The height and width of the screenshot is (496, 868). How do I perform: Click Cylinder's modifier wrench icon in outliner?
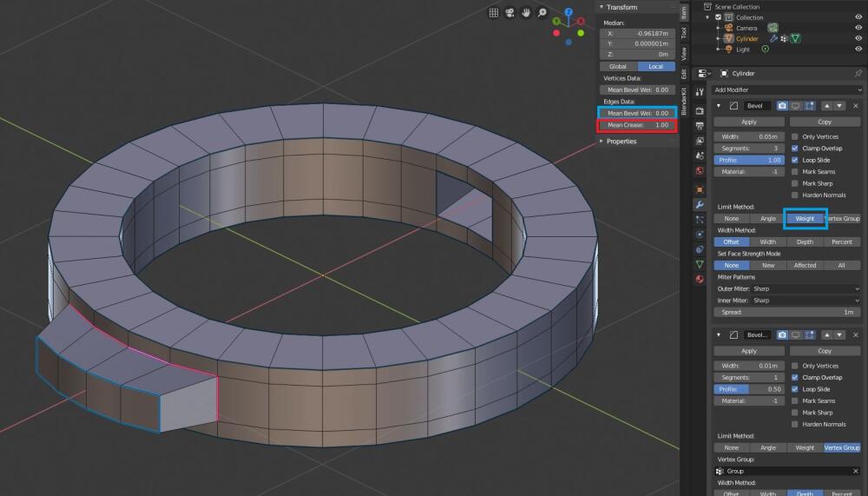coord(773,38)
